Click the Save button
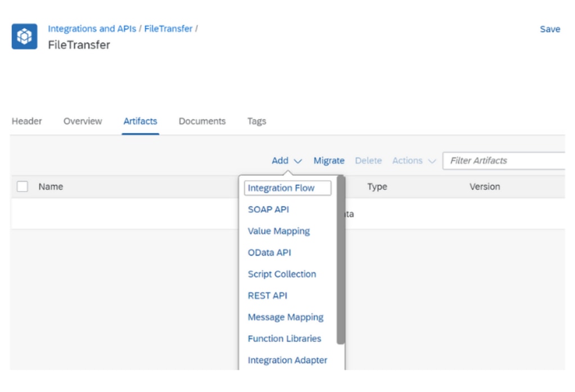Screen dimensions: 575x392 [x=549, y=29]
